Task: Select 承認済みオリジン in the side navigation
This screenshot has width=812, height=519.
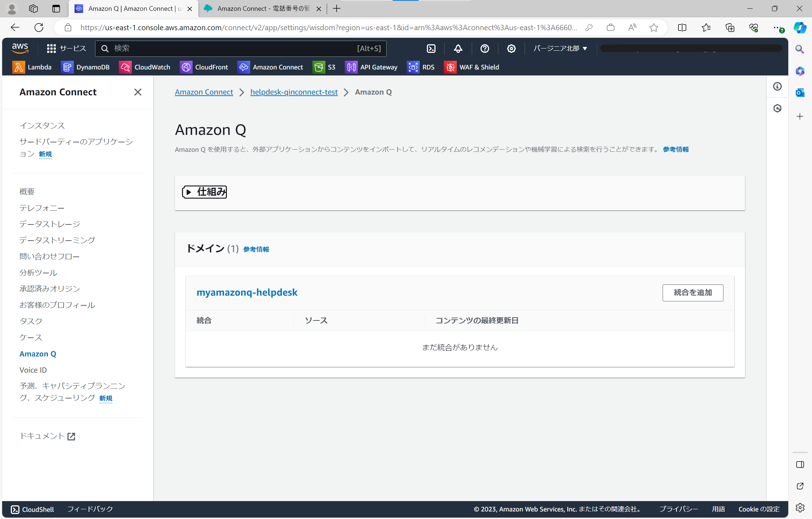Action: pos(50,289)
